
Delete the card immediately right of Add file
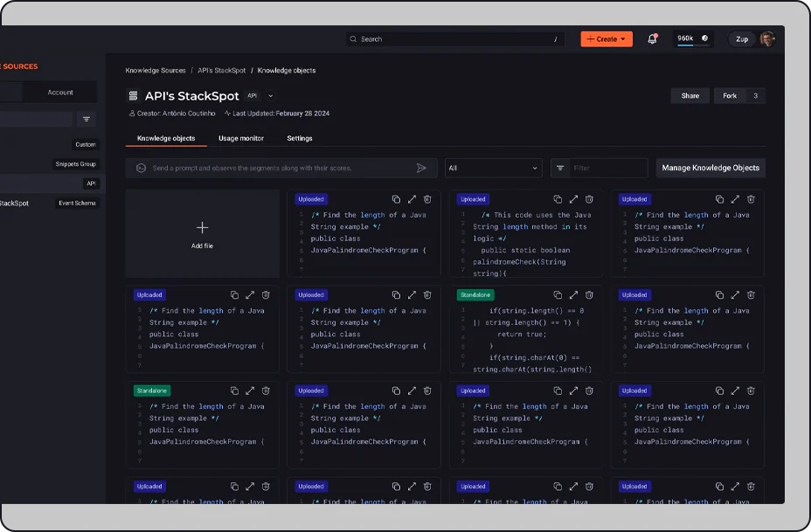427,199
